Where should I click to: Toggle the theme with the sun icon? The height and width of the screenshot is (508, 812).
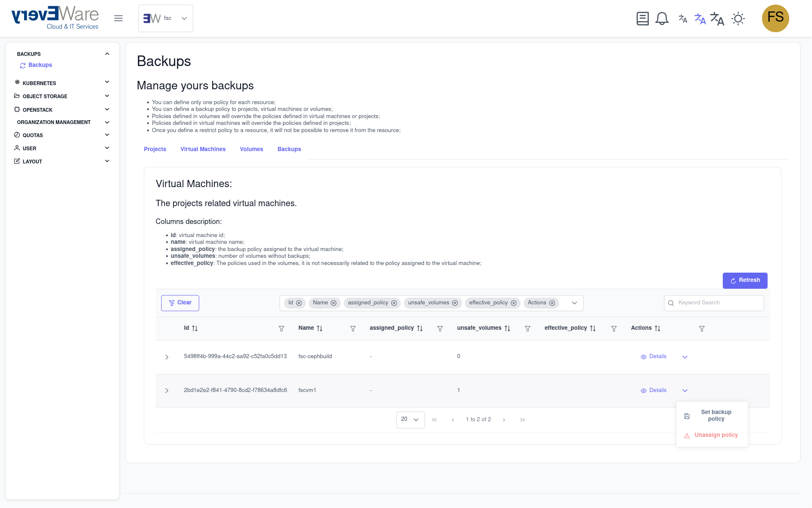(x=738, y=18)
